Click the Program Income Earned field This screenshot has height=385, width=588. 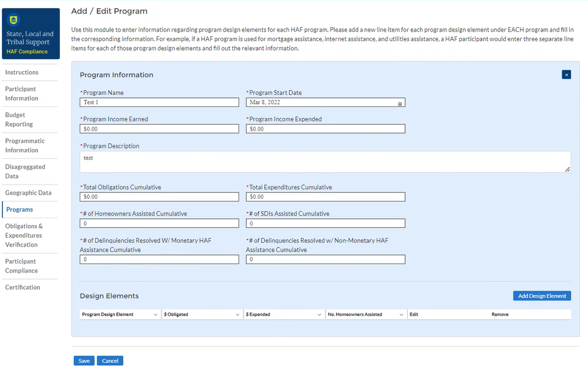159,129
